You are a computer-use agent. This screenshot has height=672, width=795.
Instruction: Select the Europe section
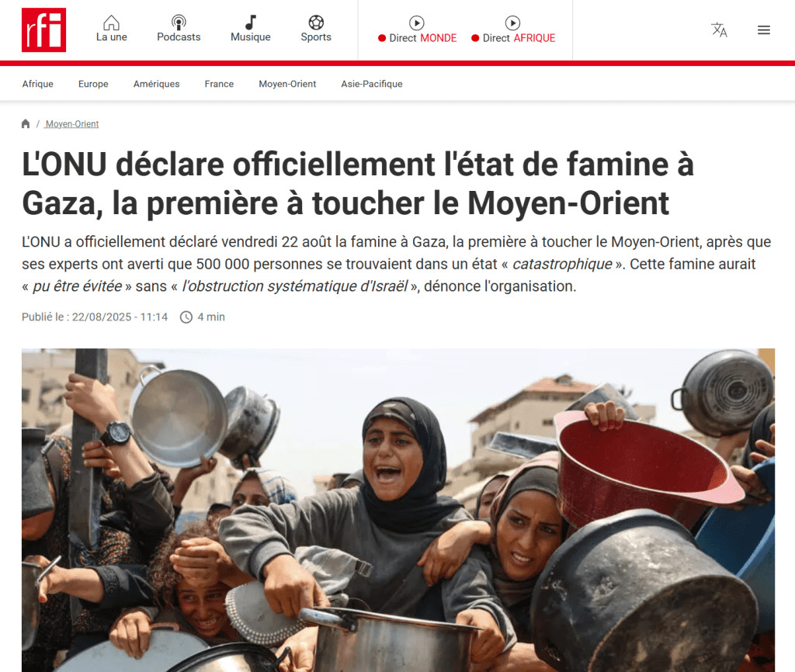point(93,84)
